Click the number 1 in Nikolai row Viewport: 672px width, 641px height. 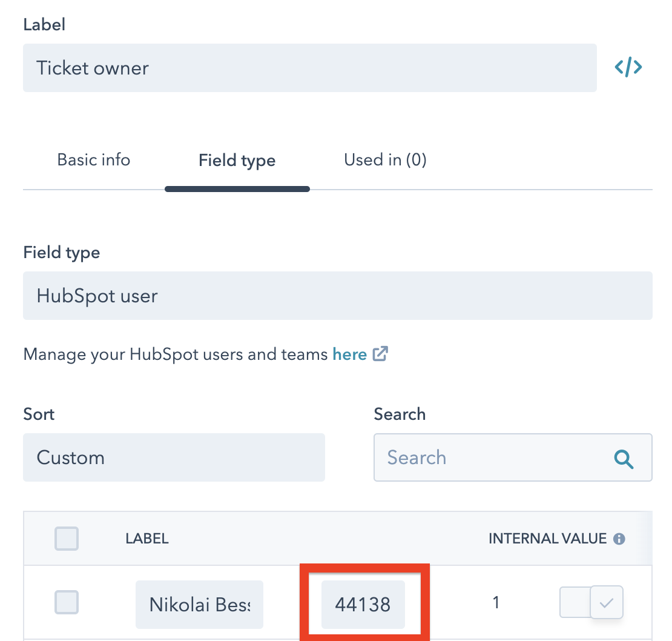click(x=496, y=603)
